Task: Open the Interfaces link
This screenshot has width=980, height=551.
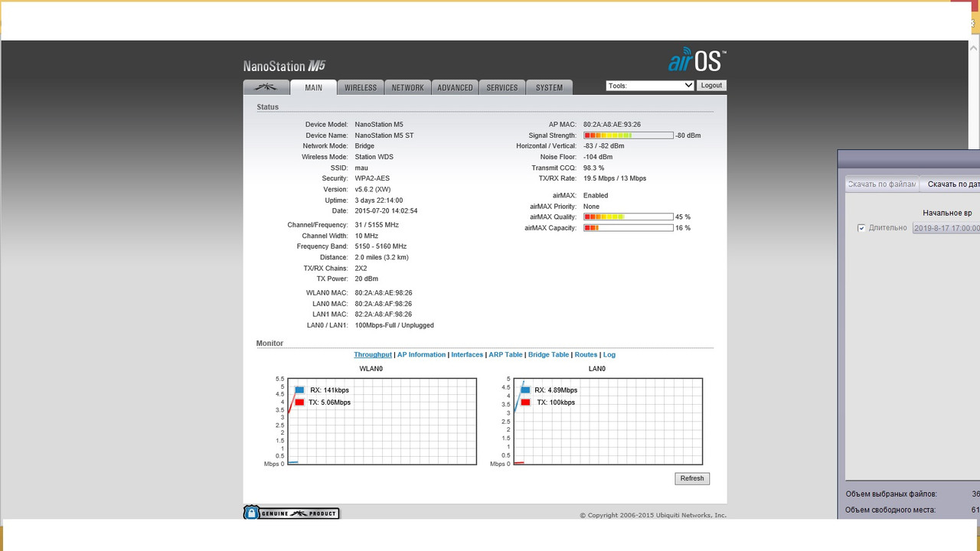Action: 467,355
